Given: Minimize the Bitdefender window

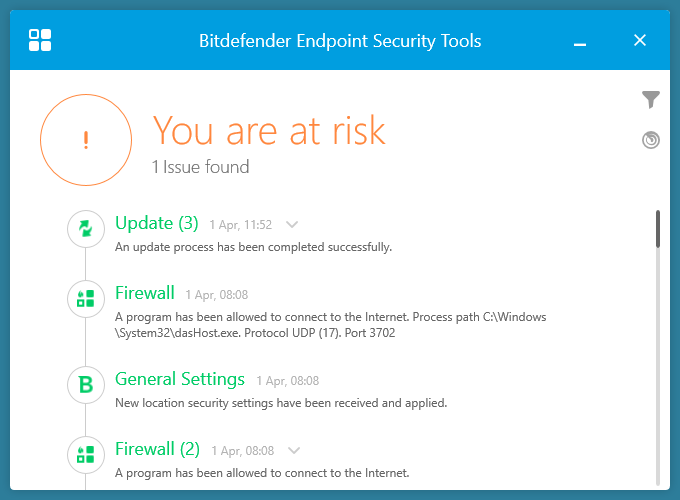Looking at the screenshot, I should click(x=581, y=41).
